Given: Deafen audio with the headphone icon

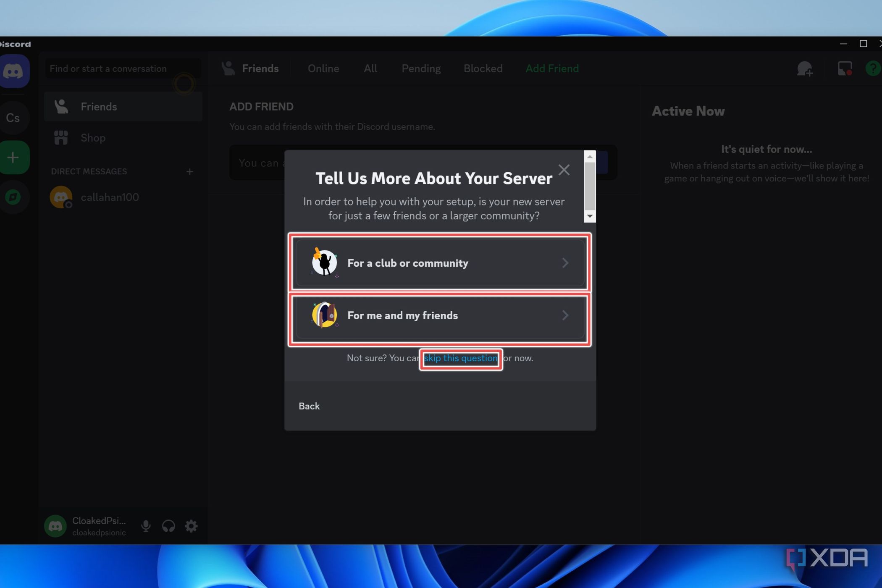Looking at the screenshot, I should point(168,526).
